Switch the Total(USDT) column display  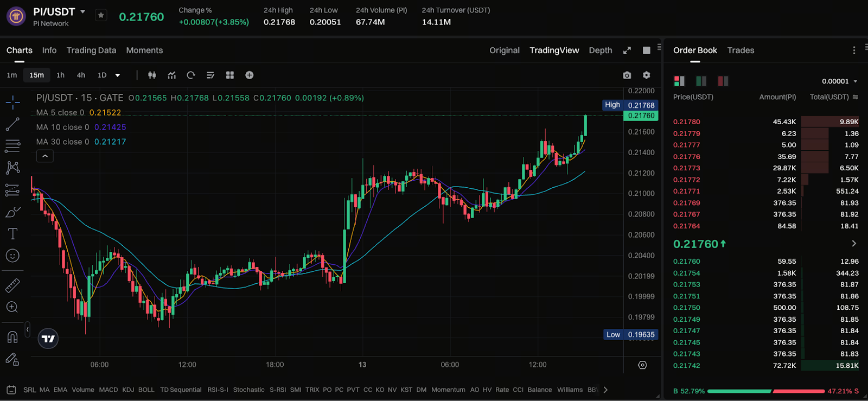(x=856, y=97)
